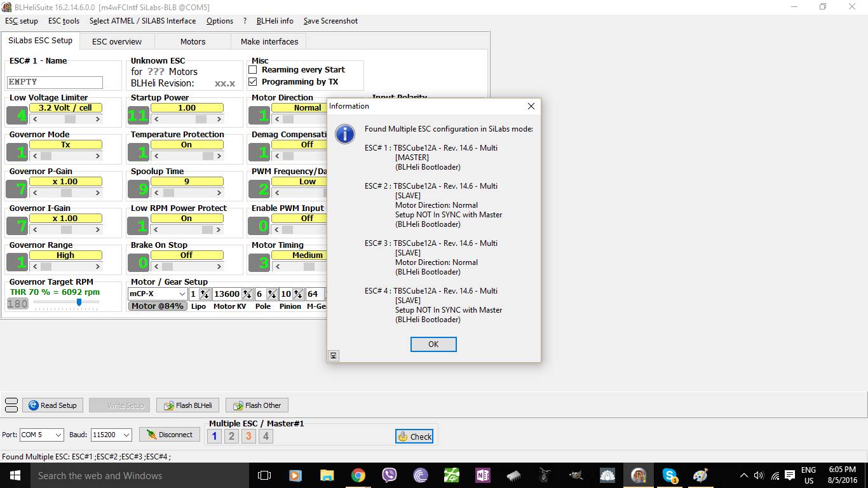Click the Temperature Protection slider left arrow
This screenshot has width=868, height=488.
point(156,156)
